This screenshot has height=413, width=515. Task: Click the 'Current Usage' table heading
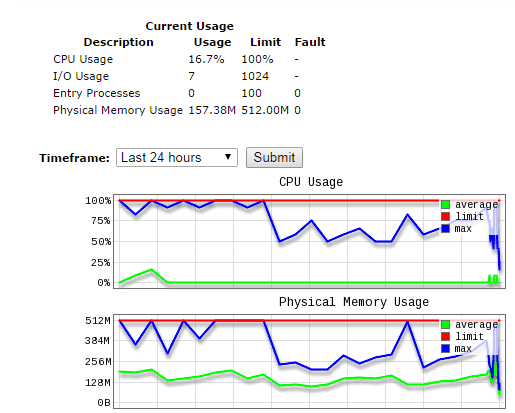pos(190,26)
